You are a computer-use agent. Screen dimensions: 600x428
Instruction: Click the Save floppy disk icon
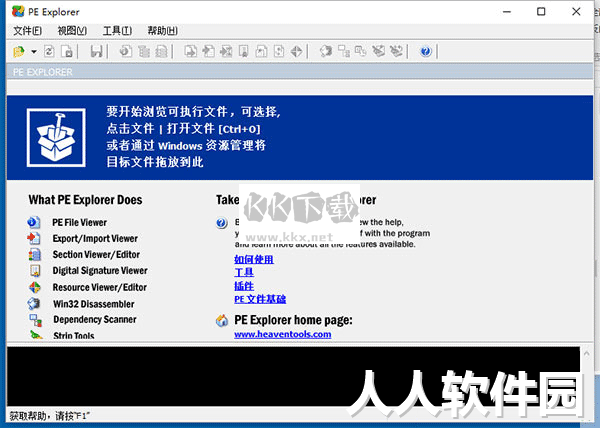(x=96, y=51)
